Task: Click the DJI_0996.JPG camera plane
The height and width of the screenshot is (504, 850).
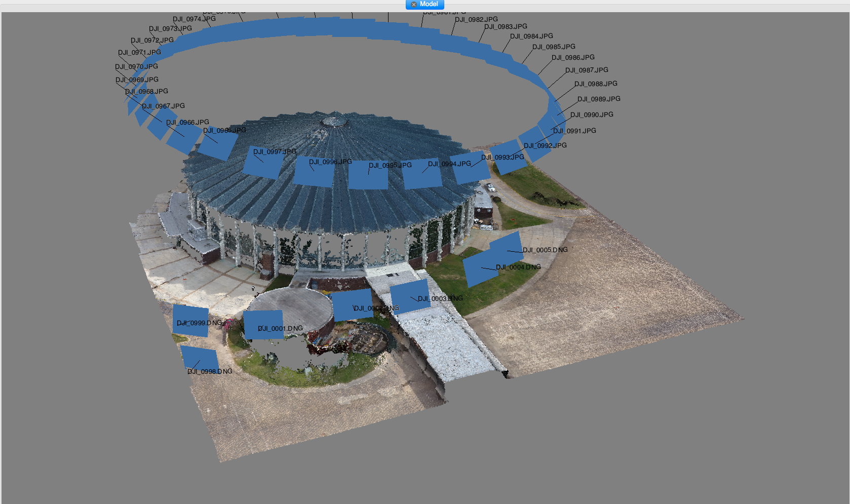Action: [x=314, y=171]
